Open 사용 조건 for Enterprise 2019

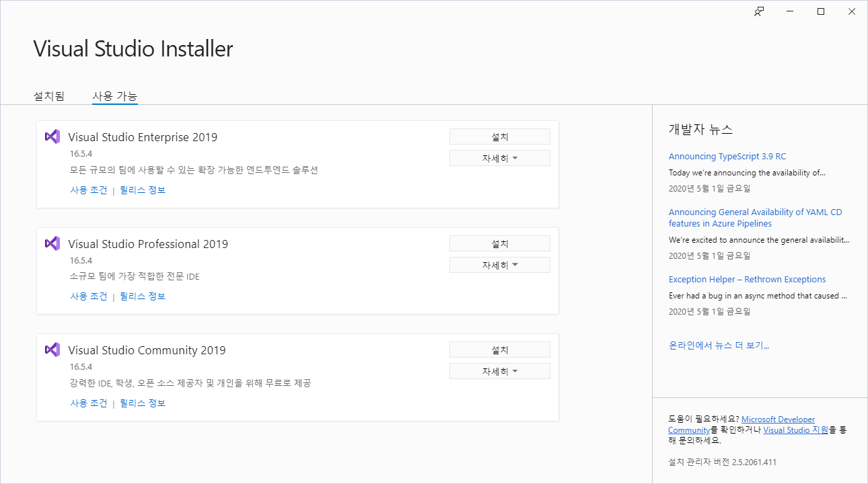pyautogui.click(x=89, y=190)
